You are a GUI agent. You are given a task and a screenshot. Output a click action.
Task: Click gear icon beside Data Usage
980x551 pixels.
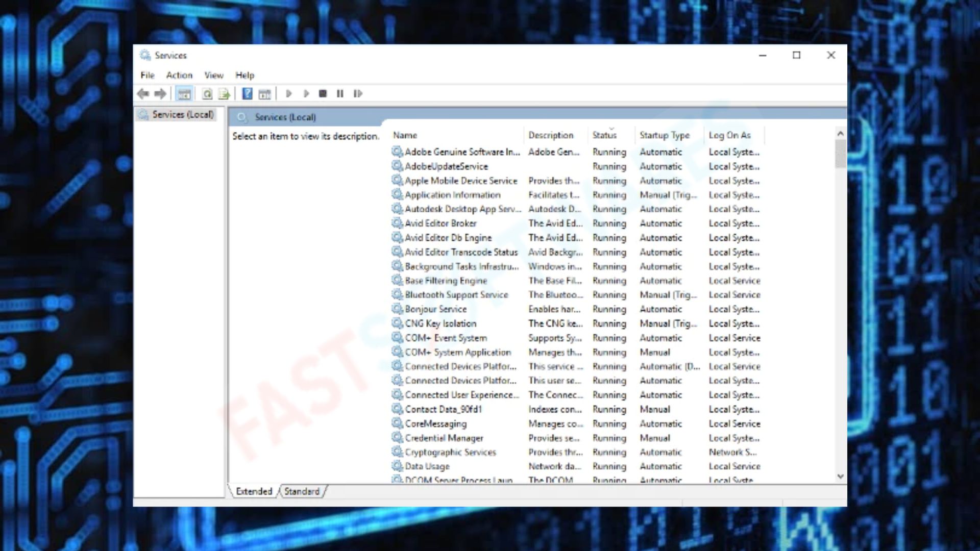click(x=397, y=466)
